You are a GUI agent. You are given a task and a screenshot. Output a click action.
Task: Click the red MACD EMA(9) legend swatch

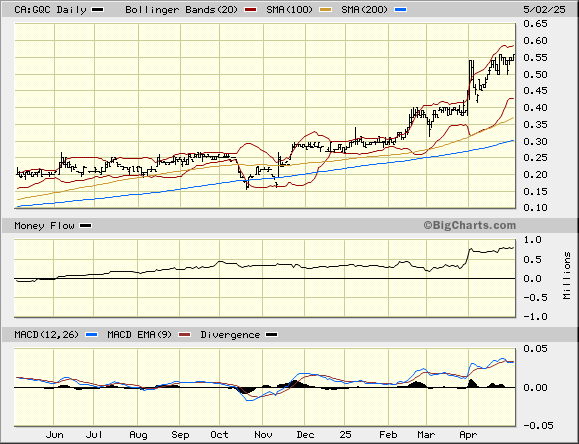pos(184,335)
